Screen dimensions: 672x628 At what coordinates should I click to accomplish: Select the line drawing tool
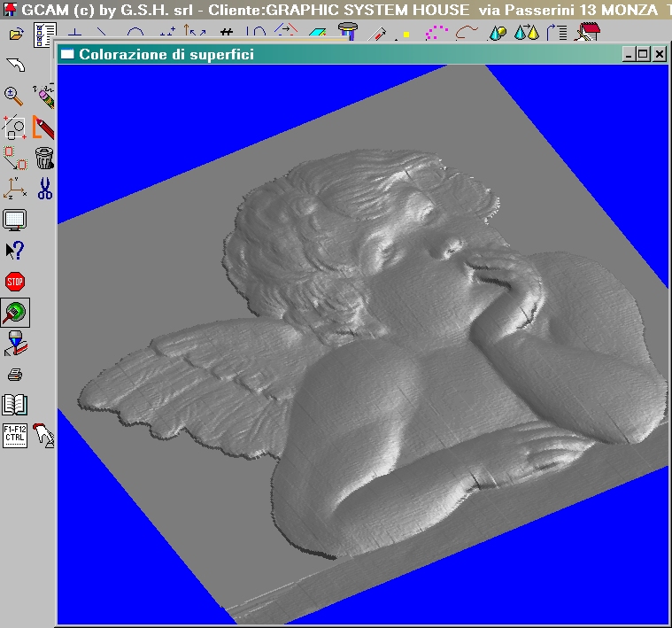(102, 33)
